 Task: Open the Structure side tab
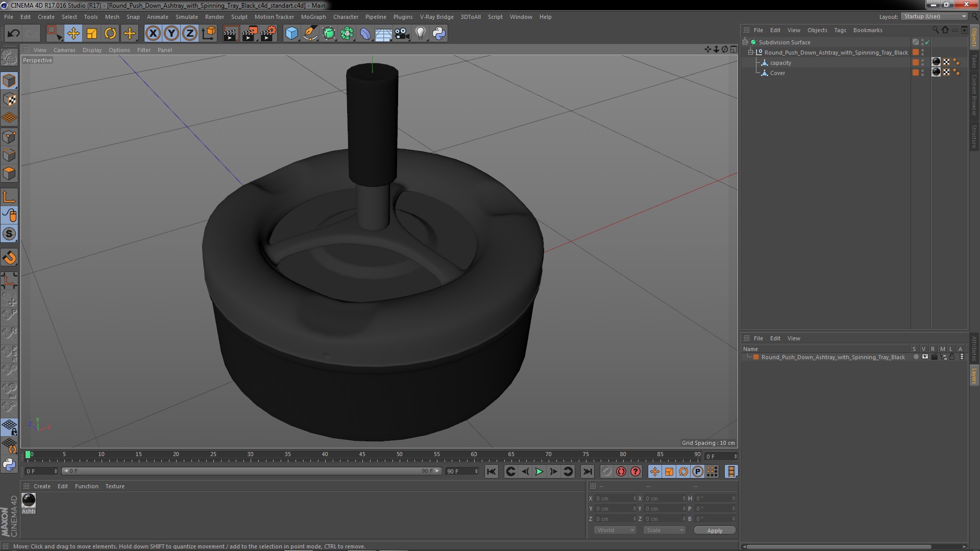(974, 136)
